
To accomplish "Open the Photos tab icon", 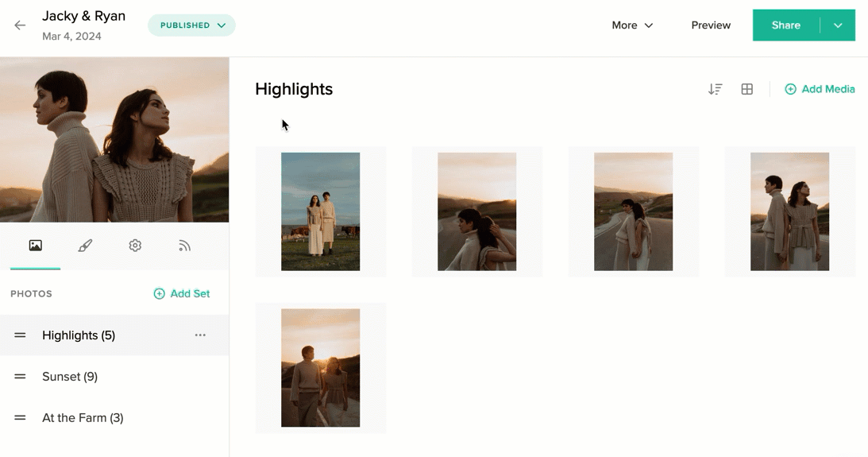I will coord(35,246).
